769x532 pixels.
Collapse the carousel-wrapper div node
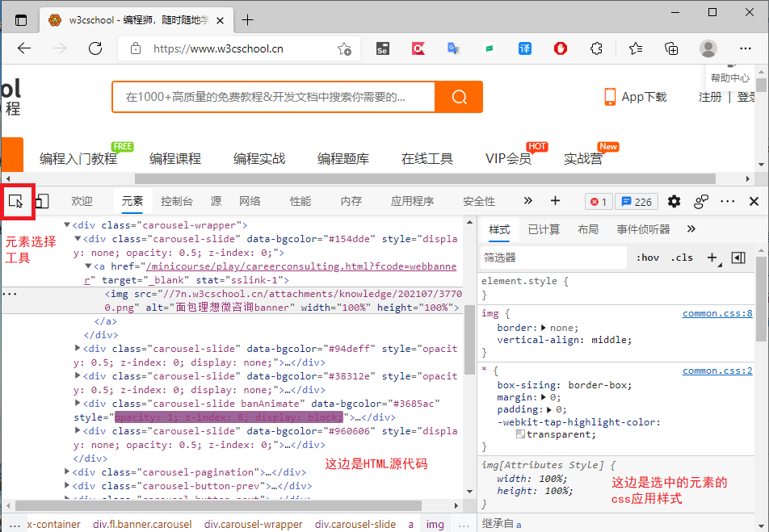coord(67,225)
